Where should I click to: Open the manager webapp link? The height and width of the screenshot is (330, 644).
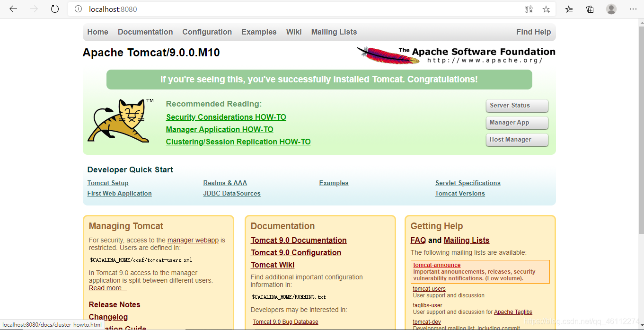coord(193,240)
